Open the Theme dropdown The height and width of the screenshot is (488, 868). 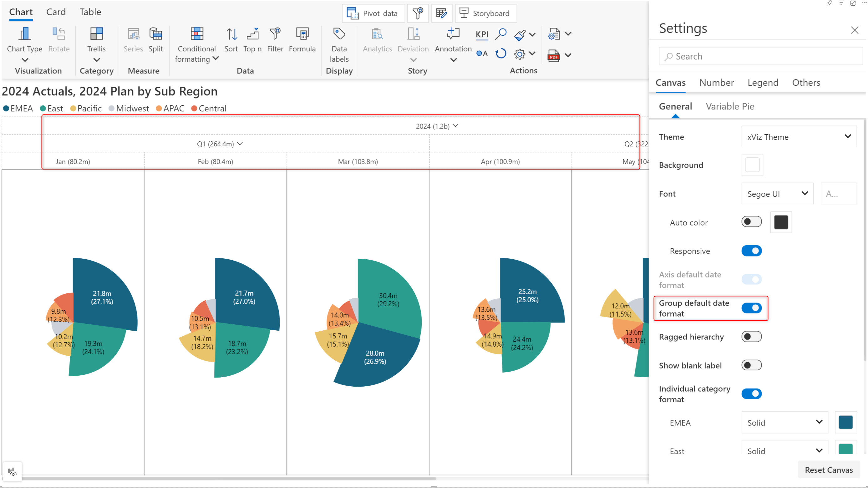799,136
